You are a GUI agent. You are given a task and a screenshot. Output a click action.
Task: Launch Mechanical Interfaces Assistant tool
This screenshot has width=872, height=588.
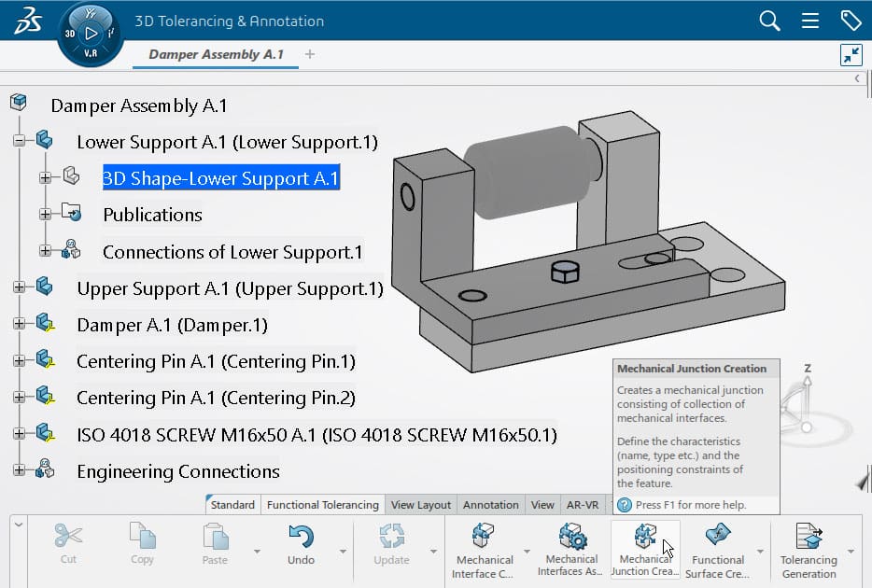pos(570,549)
